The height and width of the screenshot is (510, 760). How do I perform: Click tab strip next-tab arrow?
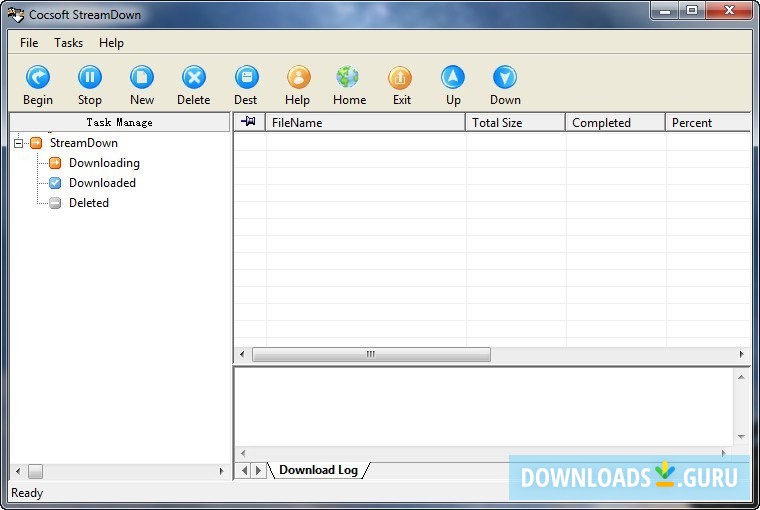(258, 470)
